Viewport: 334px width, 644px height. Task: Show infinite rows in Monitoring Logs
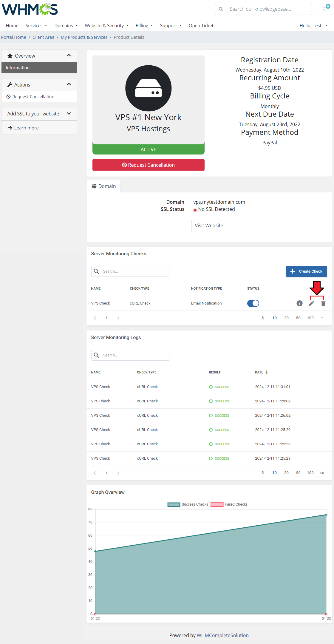(x=322, y=473)
